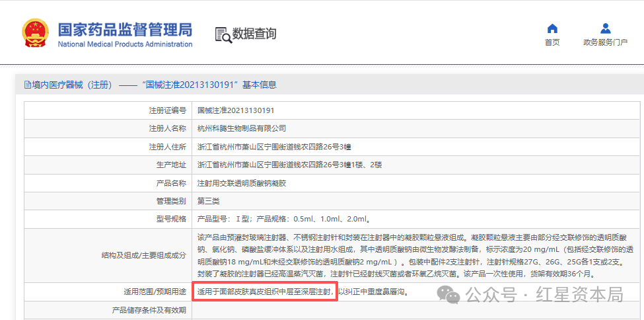Click the 数据查询 magnifier document icon
This screenshot has height=320, width=644.
point(224,34)
